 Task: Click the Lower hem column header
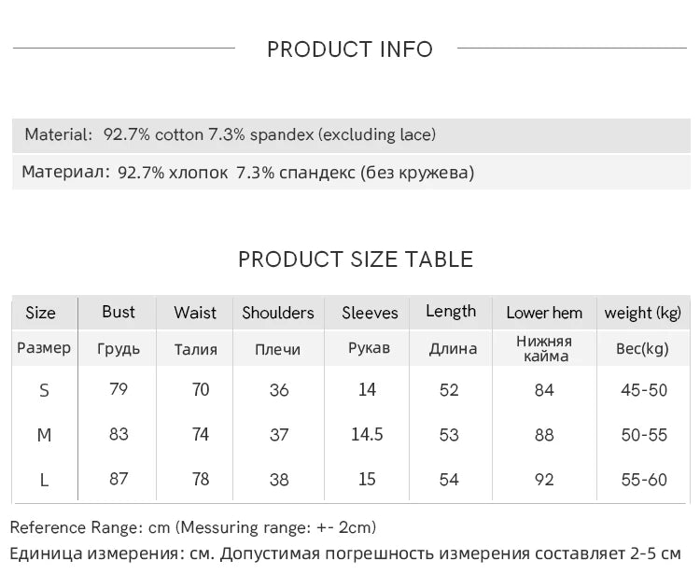point(544,313)
